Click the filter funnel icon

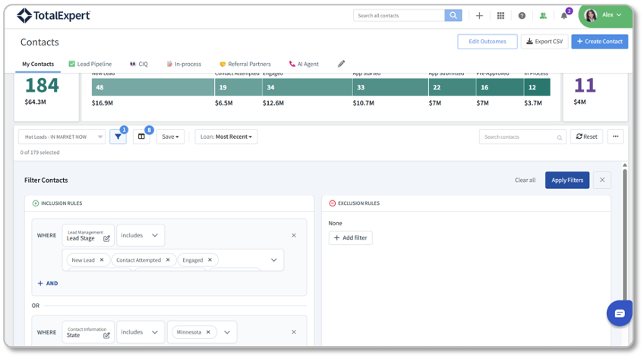coord(118,137)
